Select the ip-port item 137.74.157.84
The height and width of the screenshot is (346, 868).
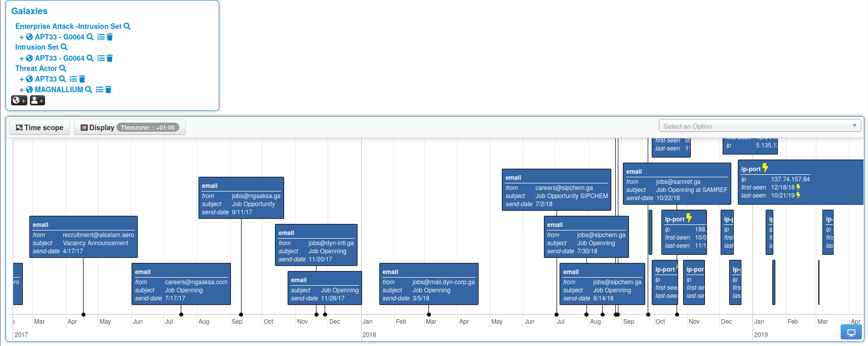pos(800,182)
